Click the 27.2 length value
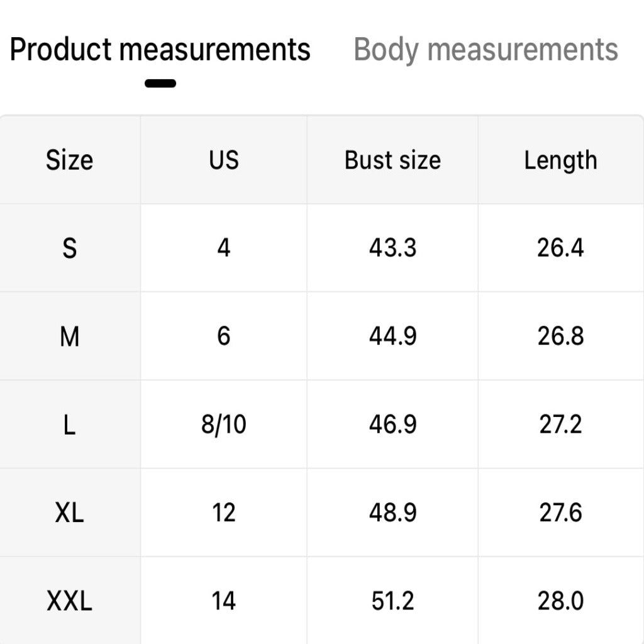644x644 pixels. click(x=560, y=425)
